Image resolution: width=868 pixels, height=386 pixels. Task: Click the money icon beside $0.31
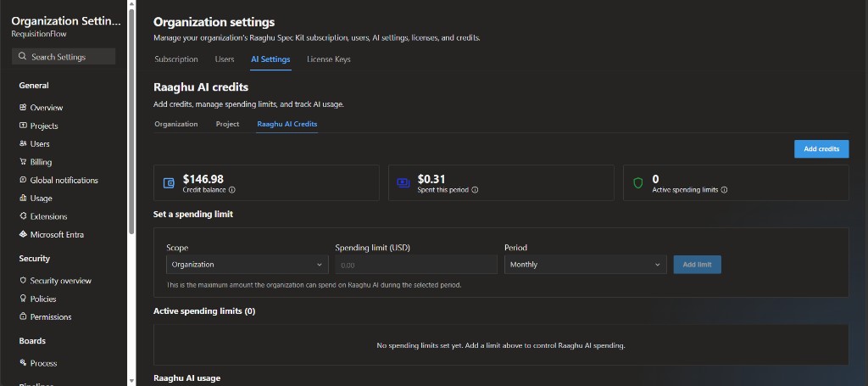tap(403, 182)
